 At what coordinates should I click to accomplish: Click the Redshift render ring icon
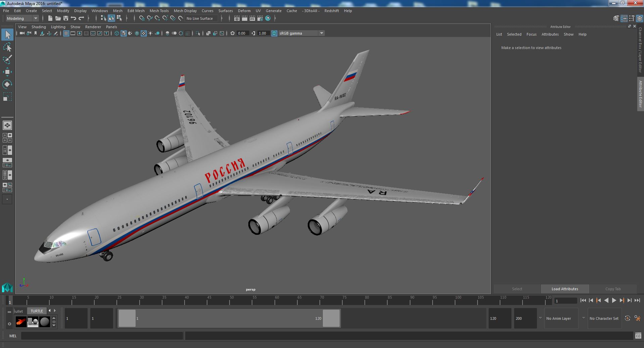(x=268, y=18)
